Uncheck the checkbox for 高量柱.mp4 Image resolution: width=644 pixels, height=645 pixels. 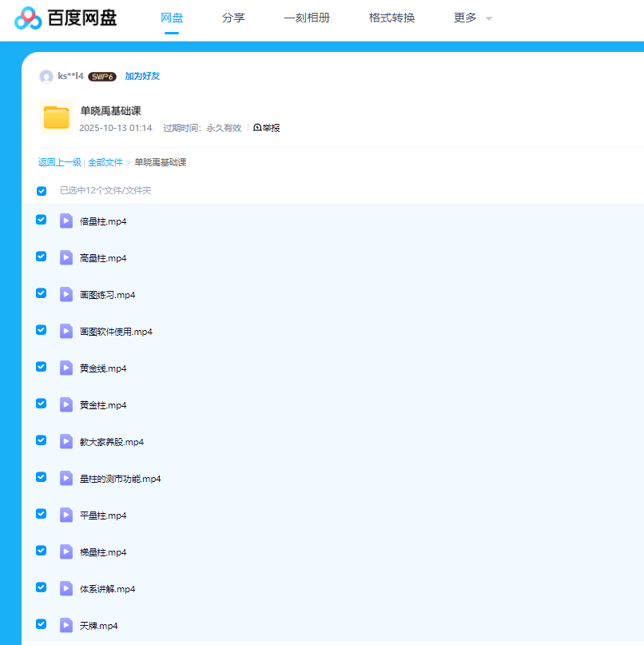pos(41,257)
